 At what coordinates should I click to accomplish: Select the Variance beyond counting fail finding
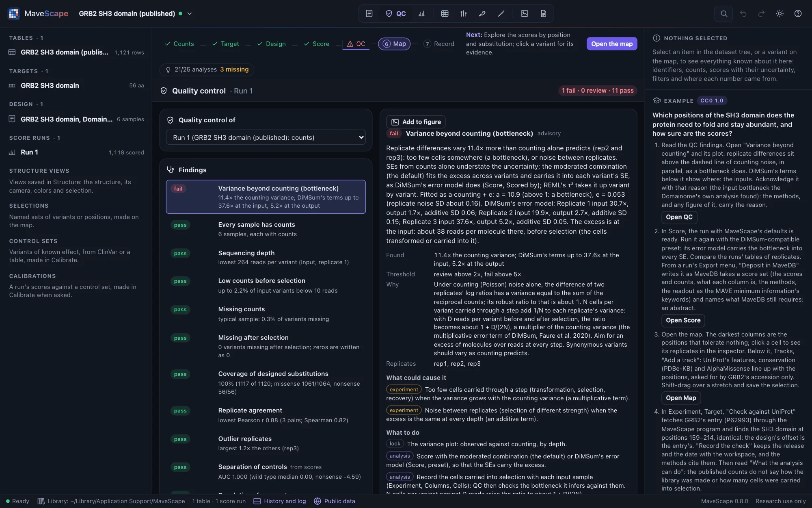click(266, 197)
